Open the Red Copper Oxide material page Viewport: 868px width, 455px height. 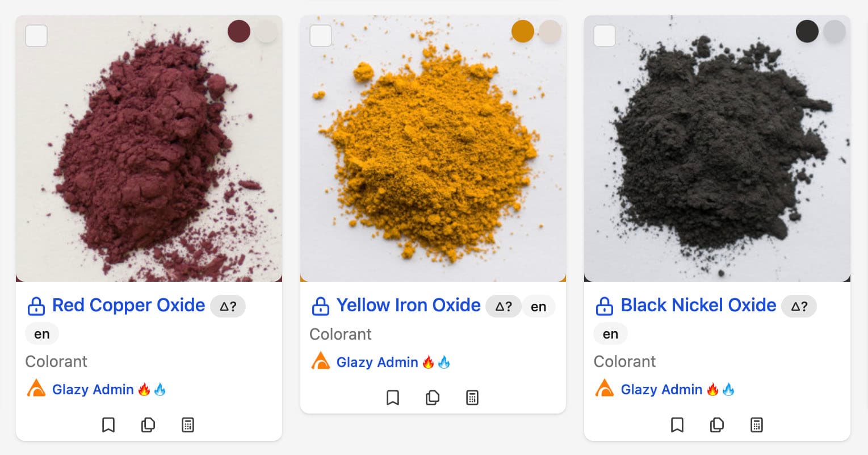point(128,305)
